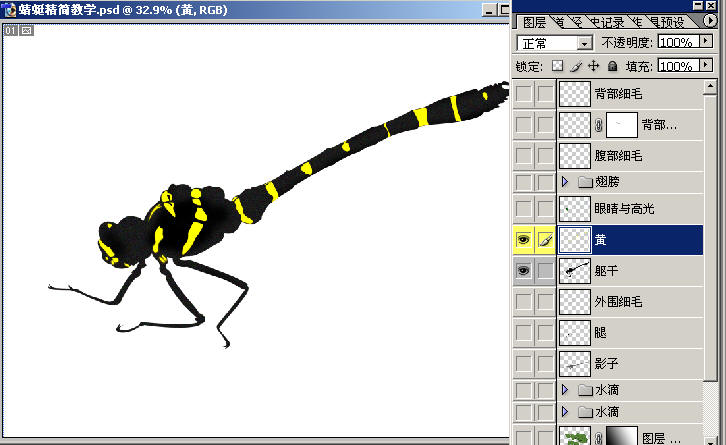
Task: Click the lock transparent pixels icon
Action: click(x=558, y=66)
